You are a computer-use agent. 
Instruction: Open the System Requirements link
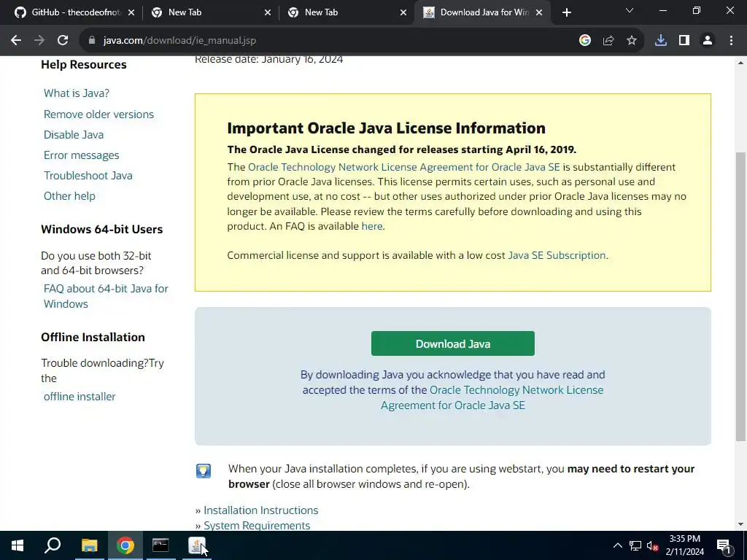(257, 525)
